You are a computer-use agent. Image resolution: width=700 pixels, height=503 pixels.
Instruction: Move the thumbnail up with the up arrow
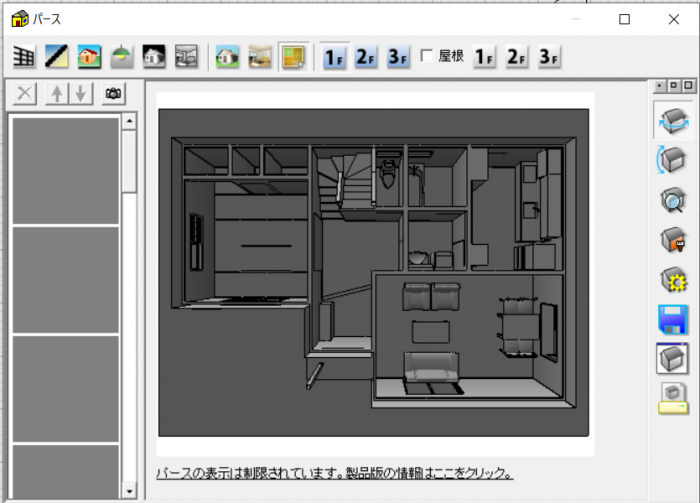click(x=57, y=94)
